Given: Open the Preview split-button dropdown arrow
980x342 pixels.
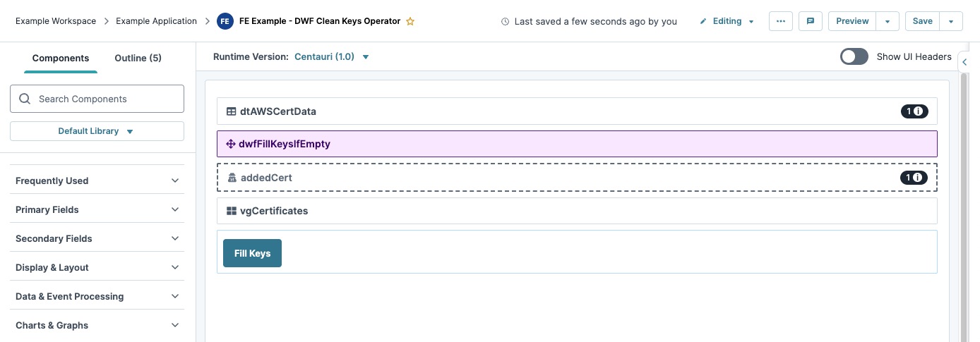Looking at the screenshot, I should pyautogui.click(x=888, y=21).
